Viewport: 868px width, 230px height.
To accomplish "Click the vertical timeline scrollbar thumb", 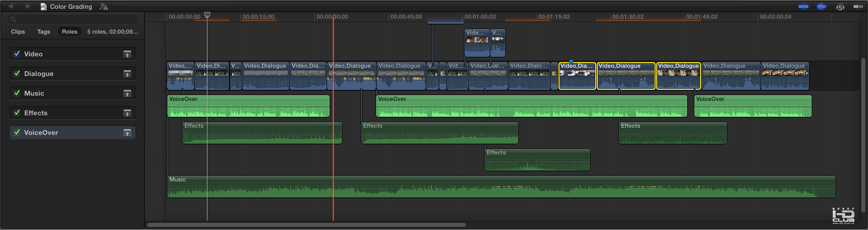I will point(863,135).
